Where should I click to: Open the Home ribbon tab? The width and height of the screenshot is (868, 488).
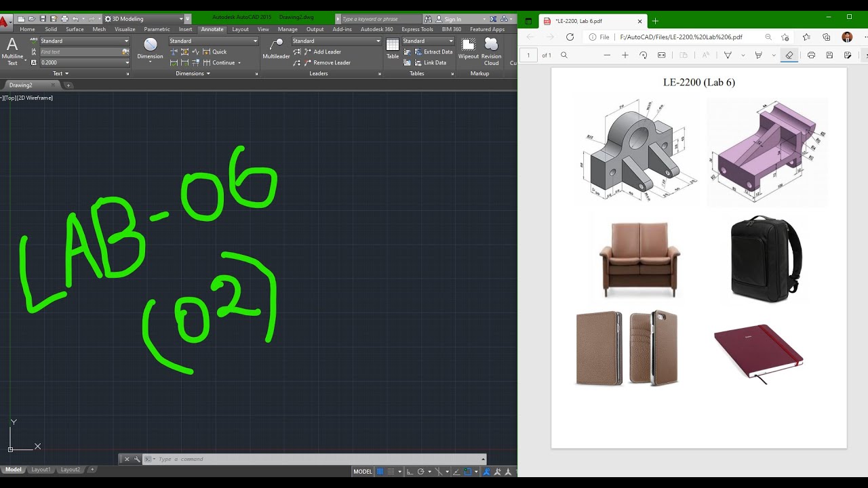(x=27, y=29)
